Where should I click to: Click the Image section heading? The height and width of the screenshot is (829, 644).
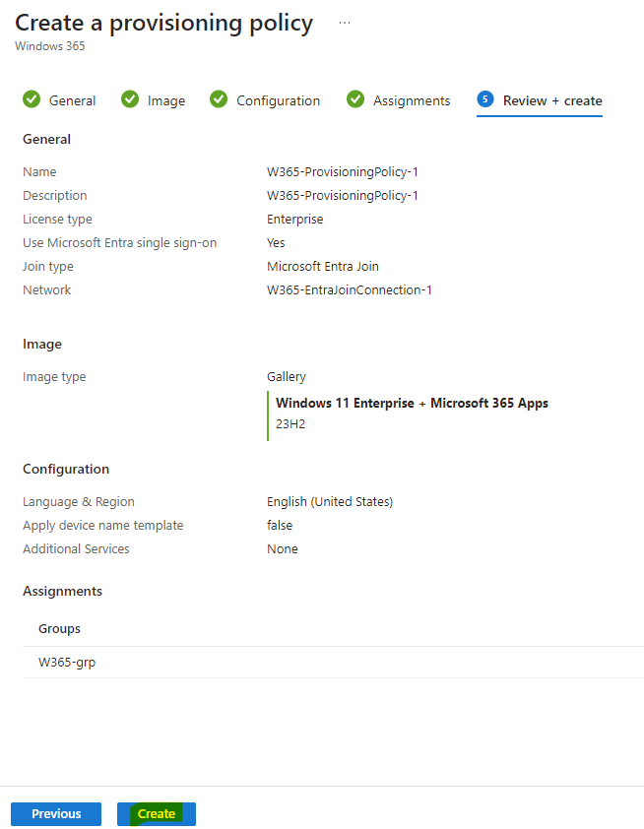pyautogui.click(x=42, y=345)
